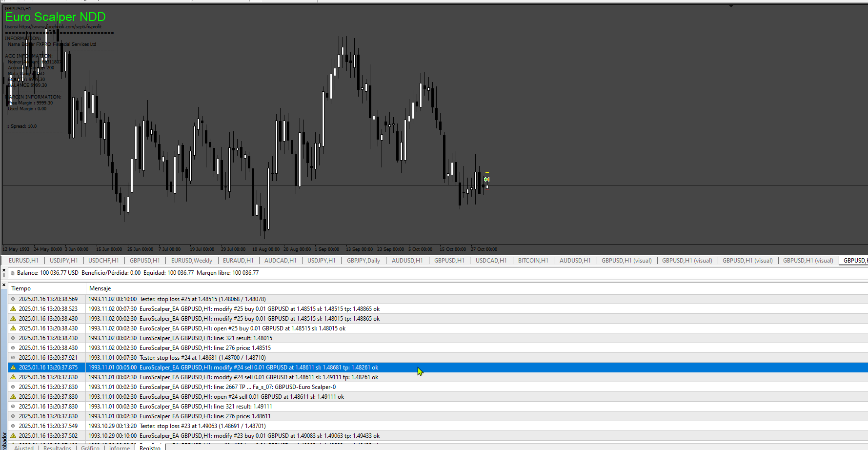Screen dimensions: 868x450
Task: Click the trade arrow marker on chart
Action: (486, 179)
